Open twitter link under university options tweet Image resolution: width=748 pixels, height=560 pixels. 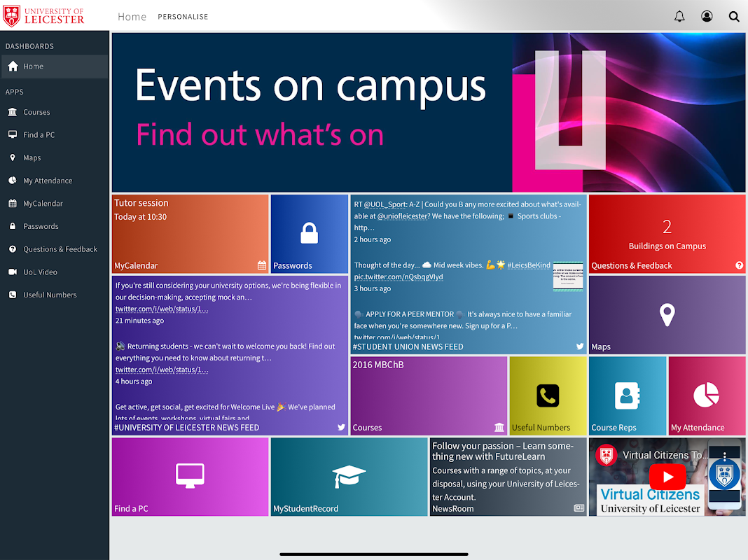tap(162, 309)
